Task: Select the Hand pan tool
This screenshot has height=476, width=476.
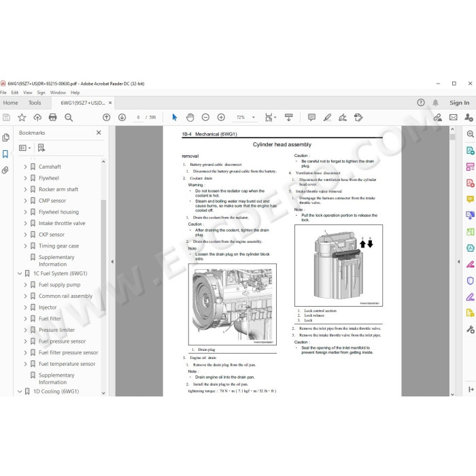Action: tap(190, 118)
